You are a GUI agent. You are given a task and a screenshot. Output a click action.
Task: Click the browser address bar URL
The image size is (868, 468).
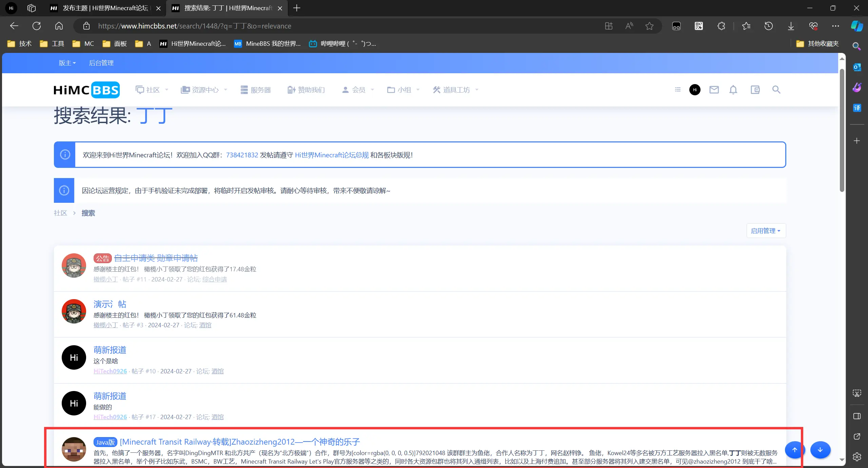point(195,26)
